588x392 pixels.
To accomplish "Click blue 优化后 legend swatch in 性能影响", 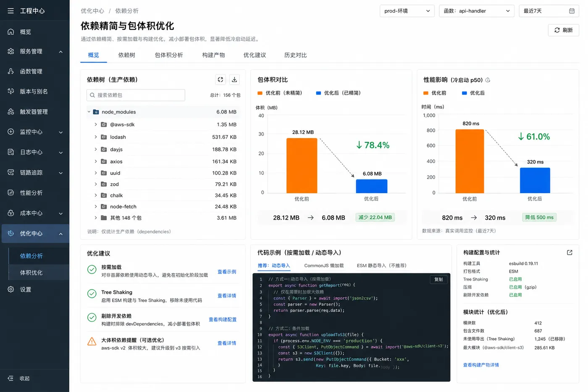I will pos(465,93).
